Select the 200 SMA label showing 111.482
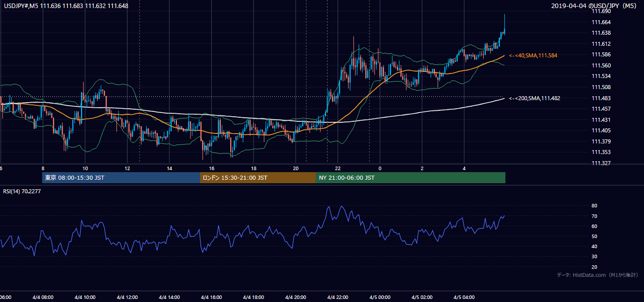Image resolution: width=644 pixels, height=302 pixels. pos(535,98)
